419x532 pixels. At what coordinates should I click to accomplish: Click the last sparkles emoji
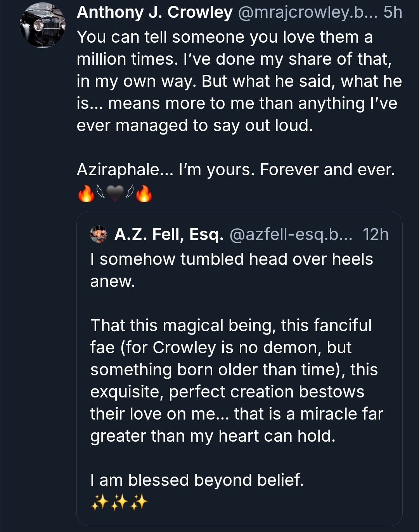[x=139, y=503]
